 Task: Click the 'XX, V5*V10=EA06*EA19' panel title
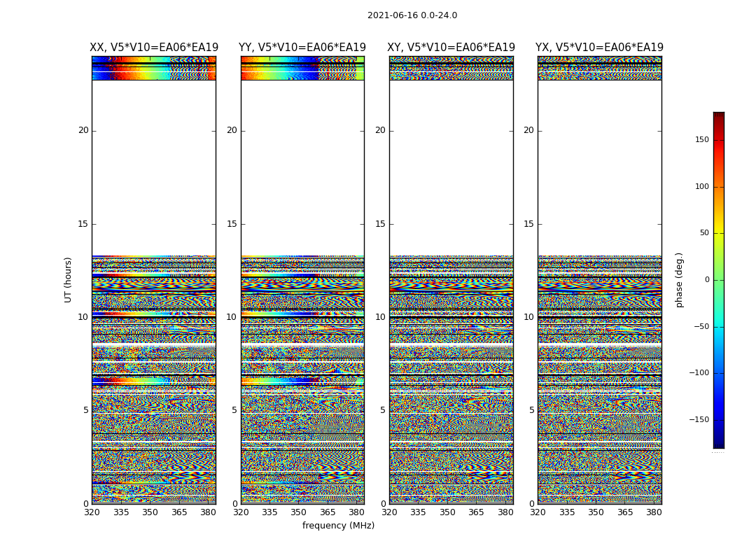point(154,48)
